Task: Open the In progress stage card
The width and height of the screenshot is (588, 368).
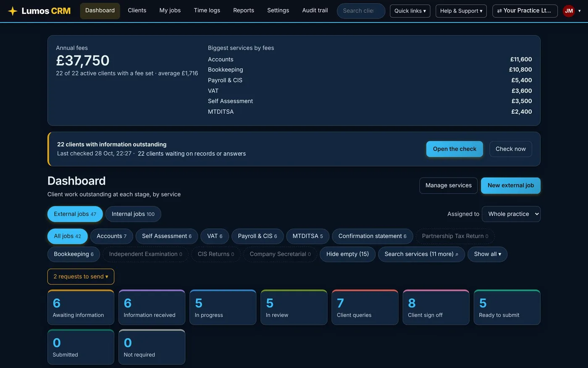Action: pos(223,307)
